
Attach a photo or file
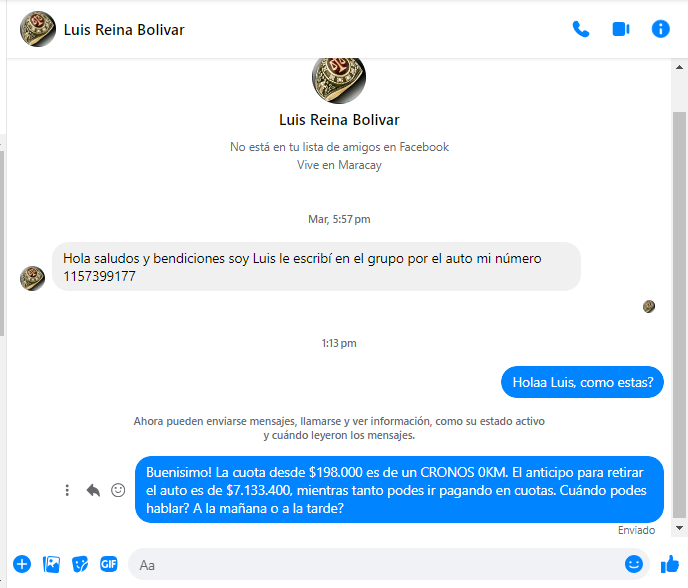click(x=51, y=564)
